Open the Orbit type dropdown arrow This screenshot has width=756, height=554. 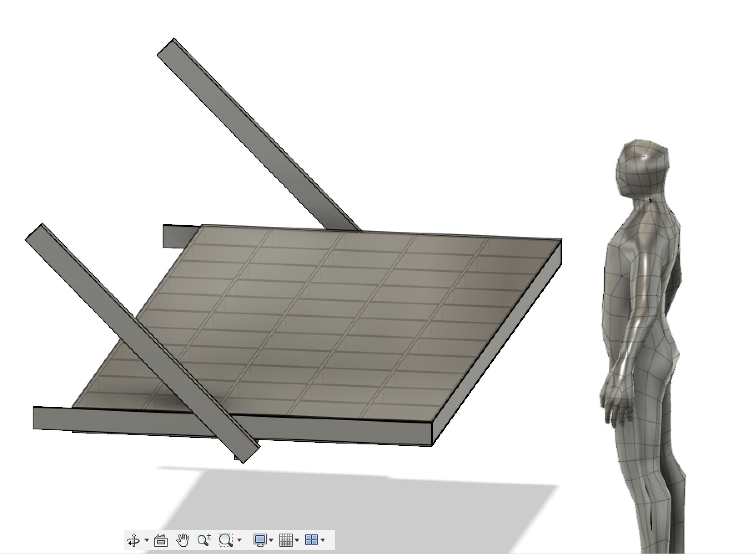tap(146, 541)
